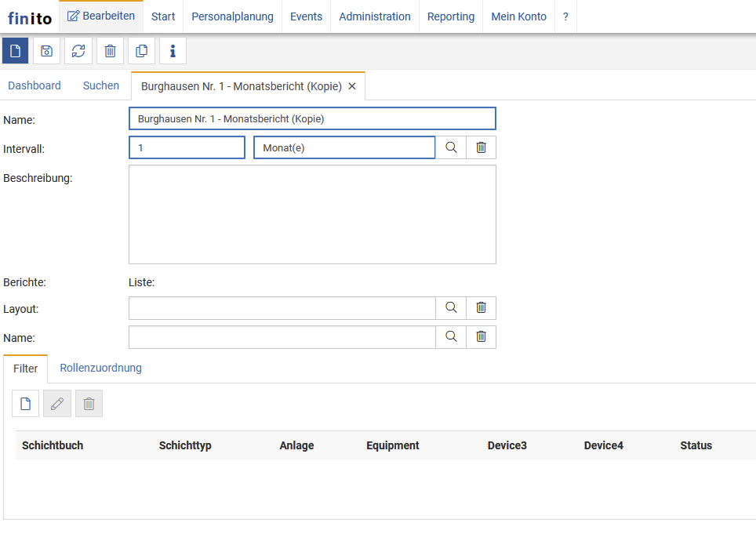Switch to the Rollenzuordnung tab
Screen dimensions: 756x552
(x=100, y=368)
